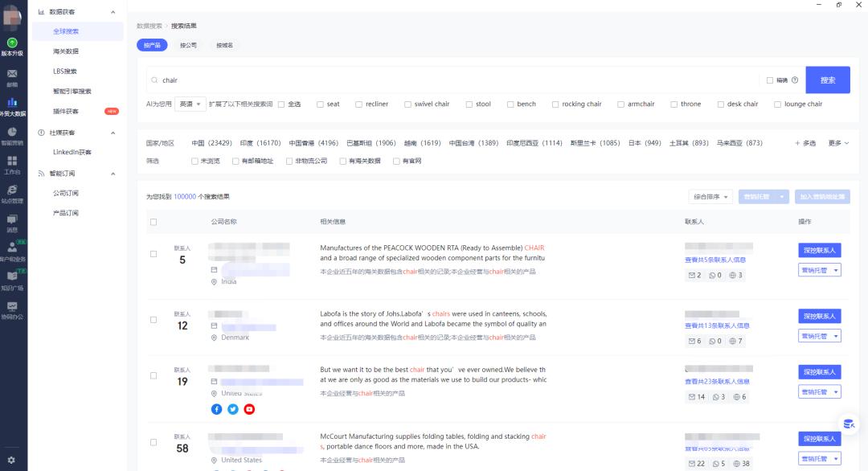Open the 邮箱 (Mail) icon in left rail

click(x=12, y=72)
